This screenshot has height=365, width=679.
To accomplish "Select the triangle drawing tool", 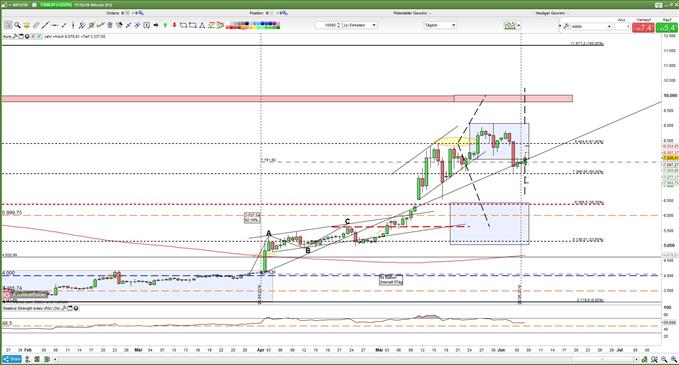I will click(202, 25).
